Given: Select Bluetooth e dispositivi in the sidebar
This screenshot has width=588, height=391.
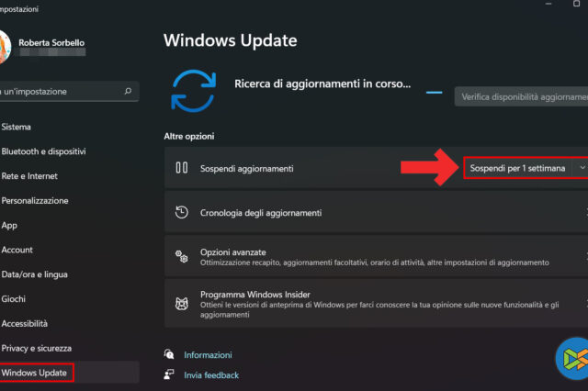Looking at the screenshot, I should (43, 151).
